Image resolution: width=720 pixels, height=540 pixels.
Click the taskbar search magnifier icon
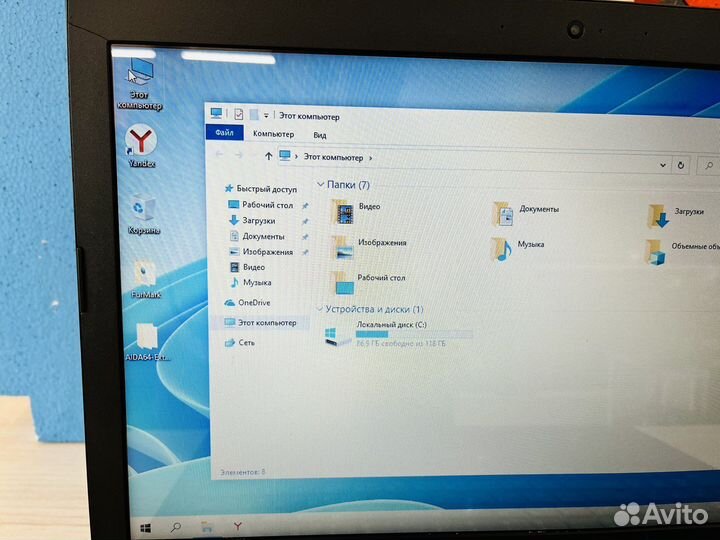pyautogui.click(x=176, y=525)
